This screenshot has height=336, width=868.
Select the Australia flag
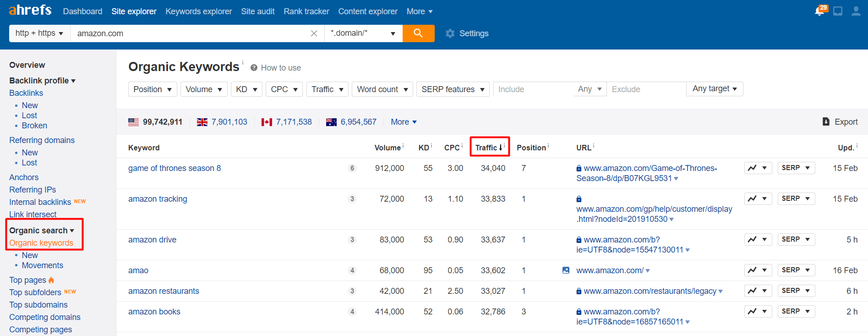point(331,122)
